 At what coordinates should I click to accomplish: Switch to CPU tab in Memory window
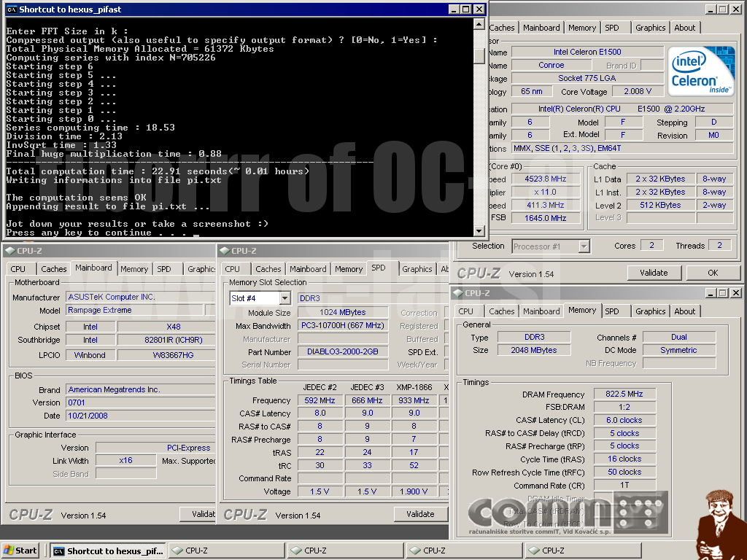click(466, 311)
